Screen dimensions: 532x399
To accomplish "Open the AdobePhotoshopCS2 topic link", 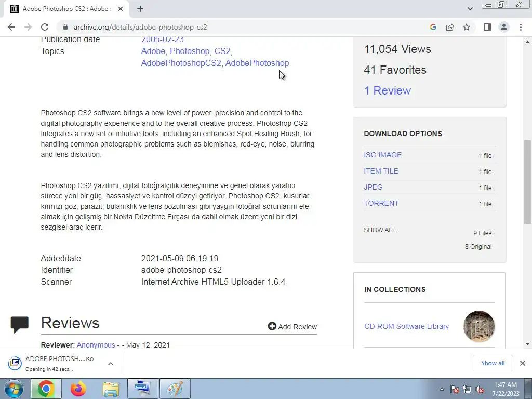I will point(181,63).
